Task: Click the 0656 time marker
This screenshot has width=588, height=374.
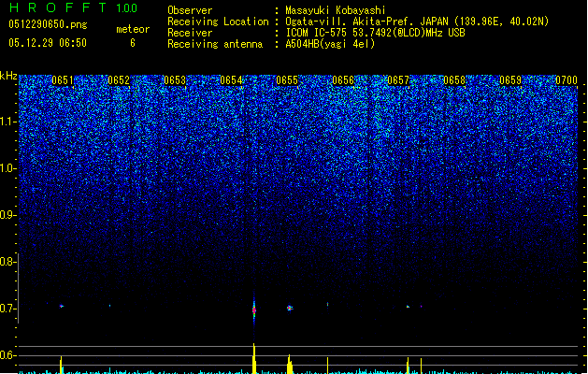Action: [343, 80]
